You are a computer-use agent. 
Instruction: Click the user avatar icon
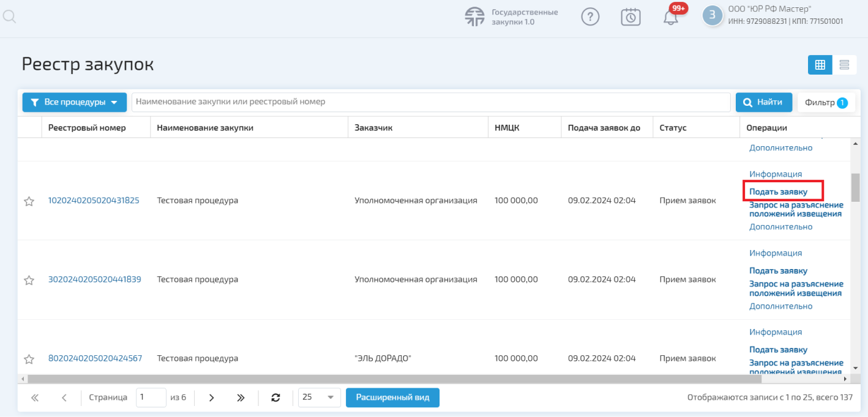[x=713, y=16]
